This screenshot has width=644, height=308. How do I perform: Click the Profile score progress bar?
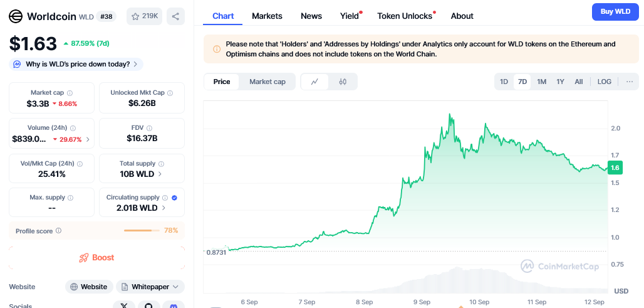point(142,230)
